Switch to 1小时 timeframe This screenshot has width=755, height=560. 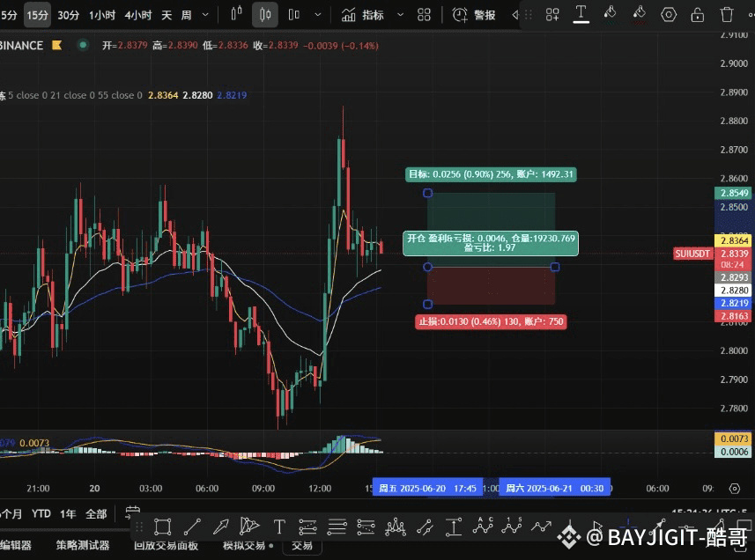[102, 15]
